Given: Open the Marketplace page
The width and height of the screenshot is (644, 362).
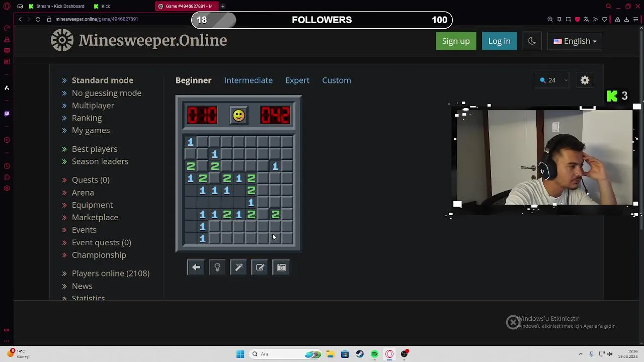Looking at the screenshot, I should tap(95, 217).
